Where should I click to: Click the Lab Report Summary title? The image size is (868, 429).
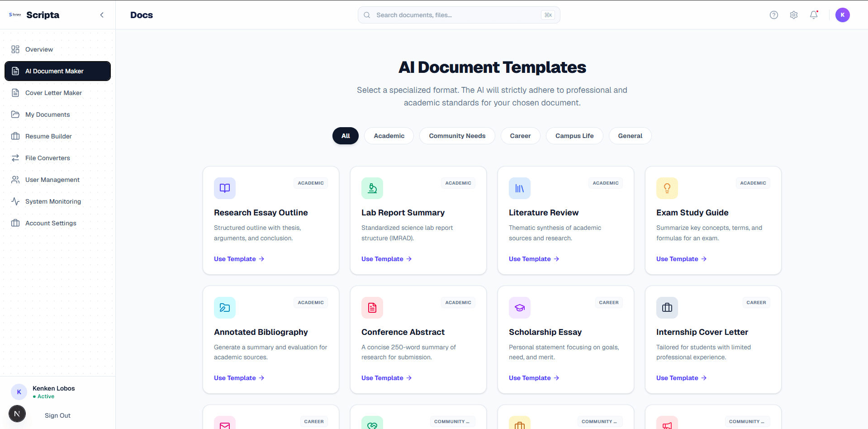403,213
